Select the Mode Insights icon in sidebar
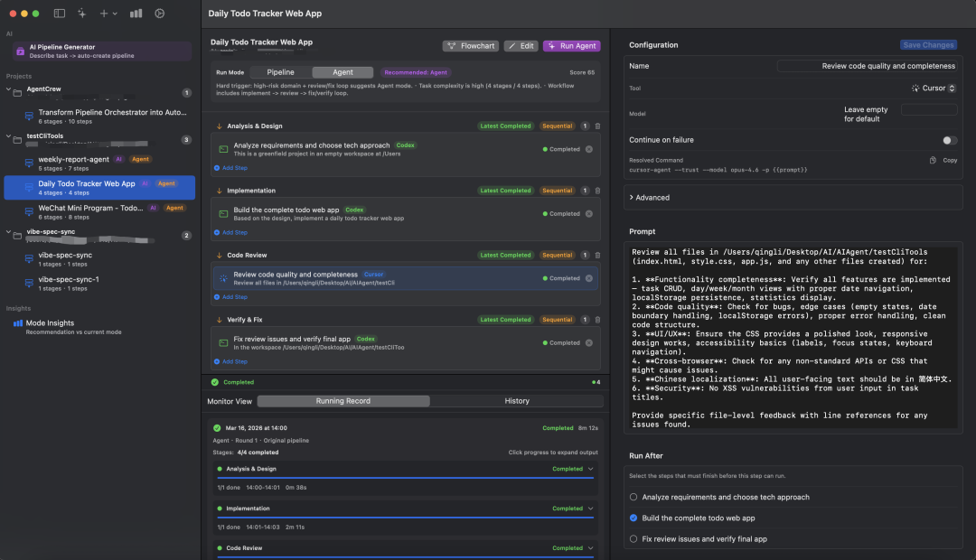Viewport: 976px width, 560px height. tap(16, 323)
